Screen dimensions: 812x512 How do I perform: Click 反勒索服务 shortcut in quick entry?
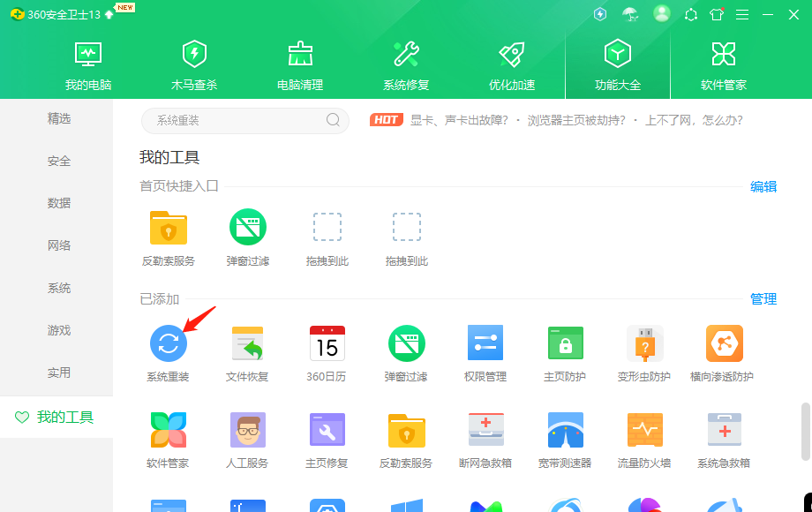click(168, 228)
